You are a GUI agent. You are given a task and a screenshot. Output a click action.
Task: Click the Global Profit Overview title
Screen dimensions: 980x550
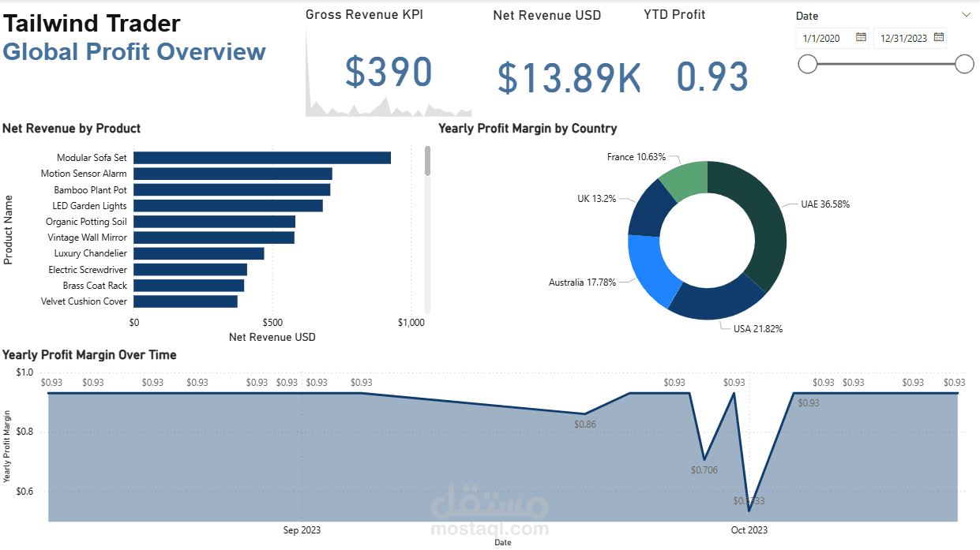pyautogui.click(x=134, y=51)
